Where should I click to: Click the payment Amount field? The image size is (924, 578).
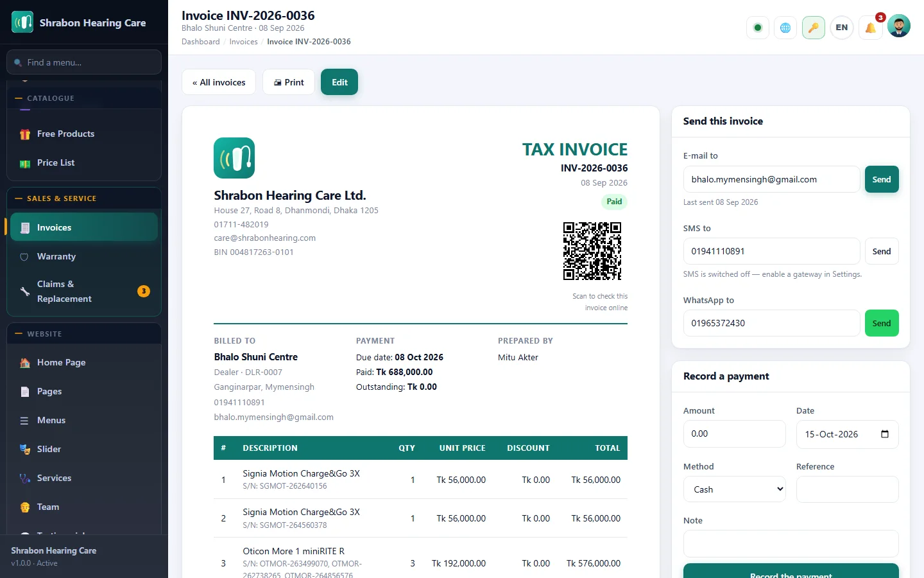click(735, 434)
